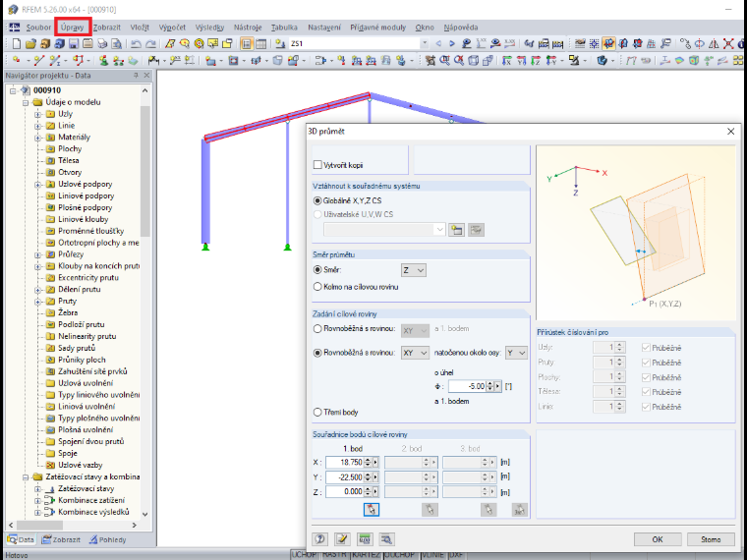The height and width of the screenshot is (560, 747).
Task: Select the Třemi body radio button
Action: point(317,412)
